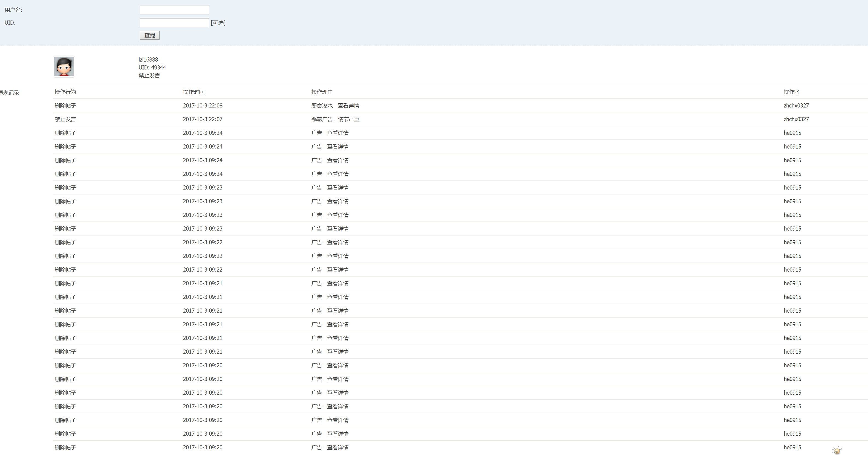Click the [可选] label beside UID field
The width and height of the screenshot is (868, 457).
pos(218,23)
